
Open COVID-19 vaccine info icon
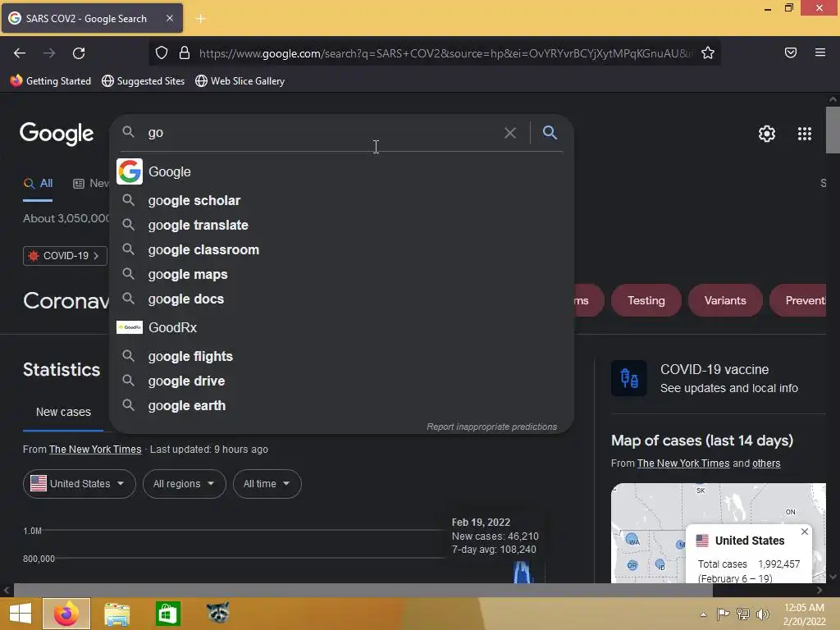click(x=629, y=377)
